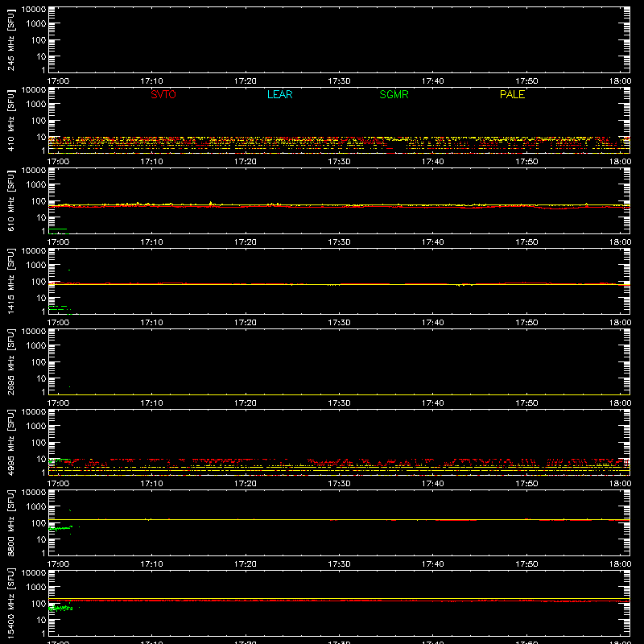644x644 pixels.
Task: Click the green SGMR cluster in 8800 MHz plot
Action: pyautogui.click(x=60, y=528)
